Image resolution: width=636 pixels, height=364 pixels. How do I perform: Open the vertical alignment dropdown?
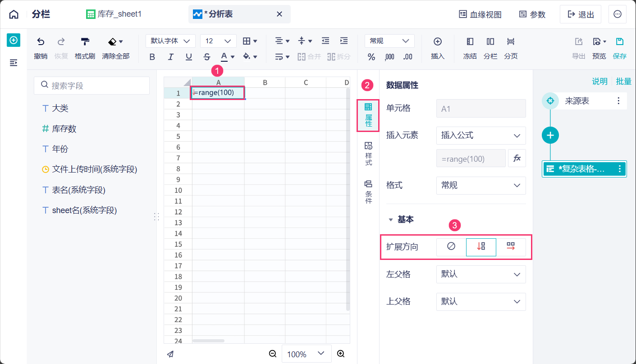[x=305, y=41]
